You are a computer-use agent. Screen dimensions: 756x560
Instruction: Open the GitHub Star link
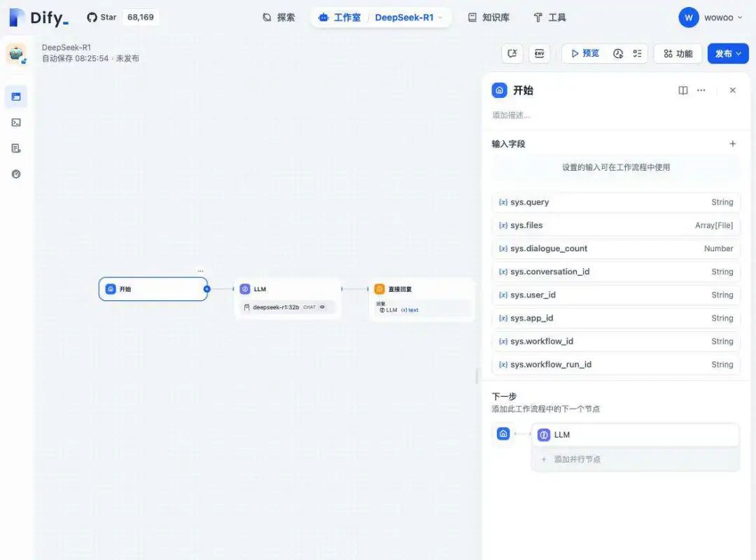click(x=101, y=17)
